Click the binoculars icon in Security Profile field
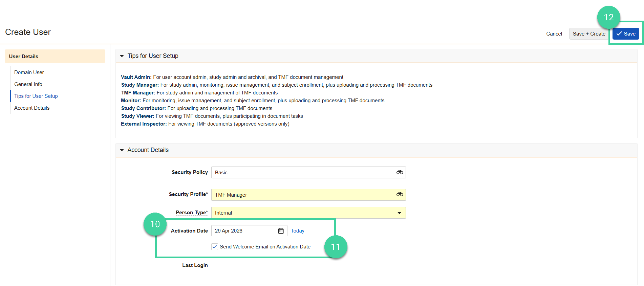The image size is (644, 286). click(x=400, y=194)
